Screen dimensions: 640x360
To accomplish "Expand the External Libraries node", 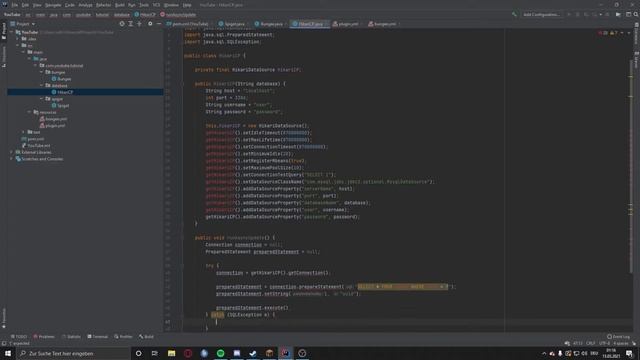I will 12,152.
